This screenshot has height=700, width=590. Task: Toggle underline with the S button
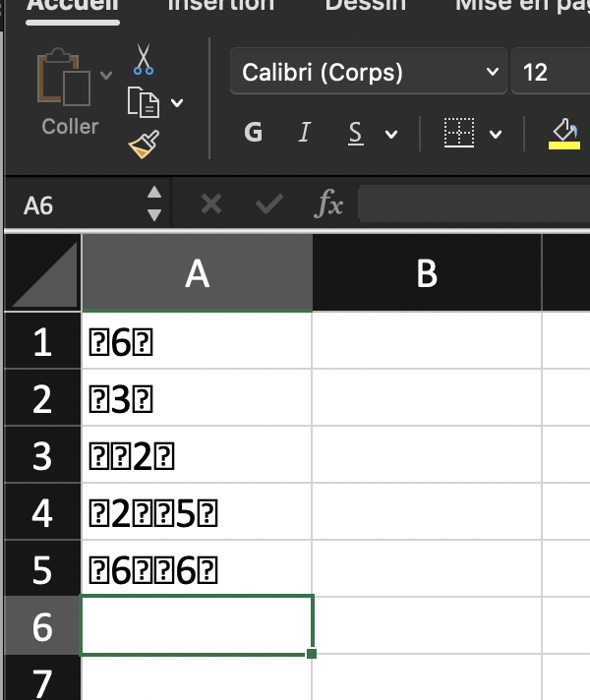356,133
